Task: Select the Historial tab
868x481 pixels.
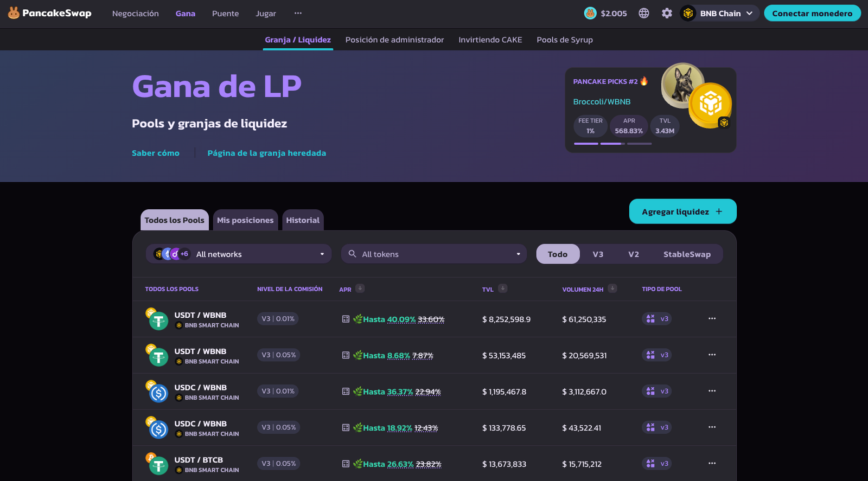Action: (x=303, y=220)
